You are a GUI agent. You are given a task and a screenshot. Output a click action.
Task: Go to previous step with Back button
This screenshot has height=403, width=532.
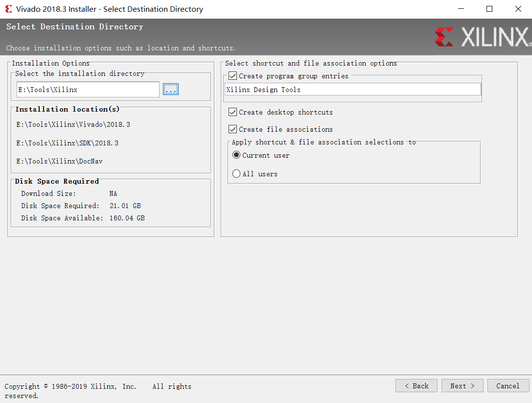(416, 386)
